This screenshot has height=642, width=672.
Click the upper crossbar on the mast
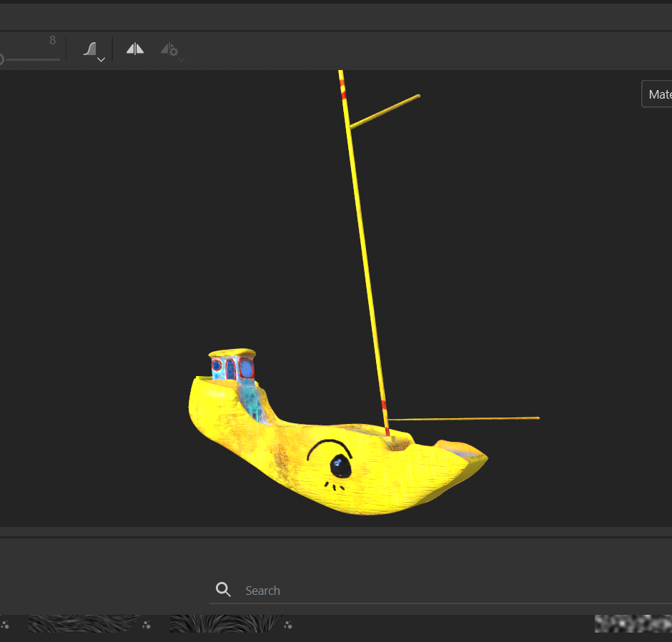(385, 112)
